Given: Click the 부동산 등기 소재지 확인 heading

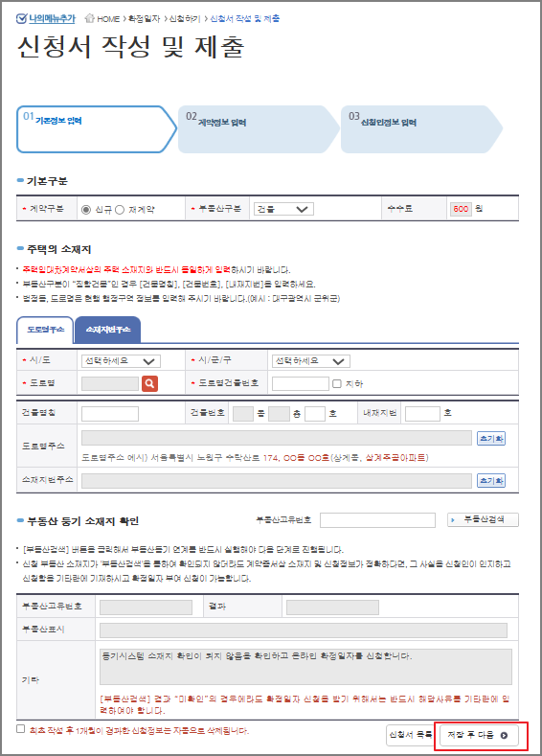Looking at the screenshot, I should 83,521.
